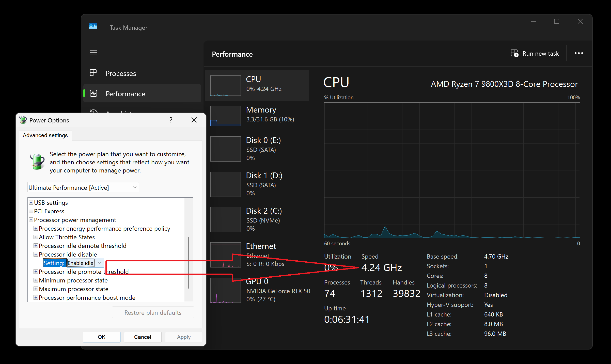Screen dimensions: 611x364
Task: Click the Handles count 39832
Action: tap(406, 293)
